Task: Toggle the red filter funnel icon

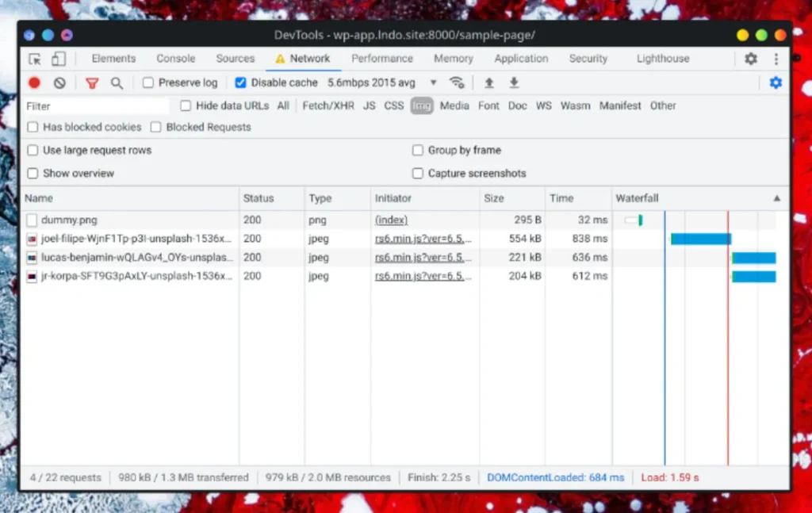Action: (92, 82)
